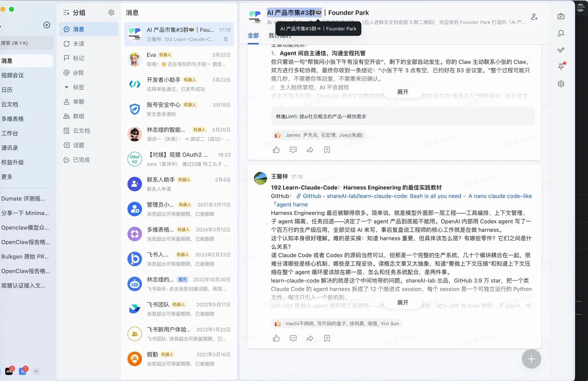Expand the 标签 disclosure triangle
Viewport: 588px width, 381px height.
pyautogui.click(x=67, y=87)
